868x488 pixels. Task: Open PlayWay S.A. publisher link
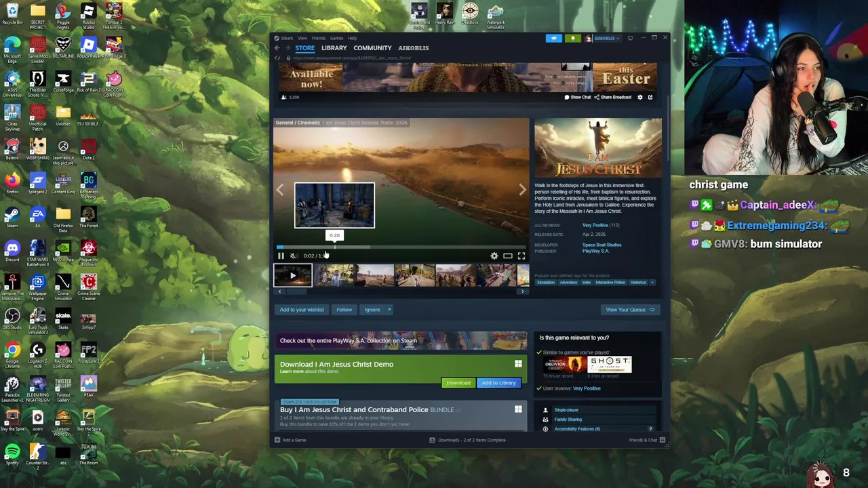[595, 251]
